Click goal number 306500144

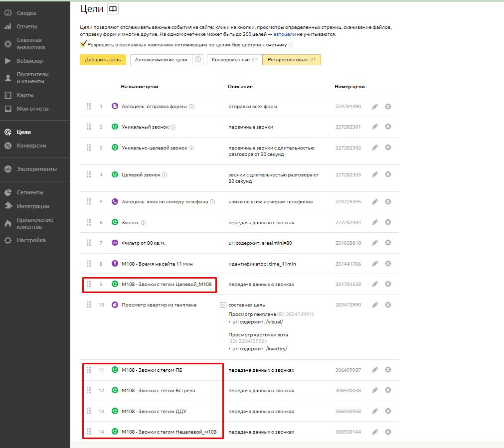(348, 432)
